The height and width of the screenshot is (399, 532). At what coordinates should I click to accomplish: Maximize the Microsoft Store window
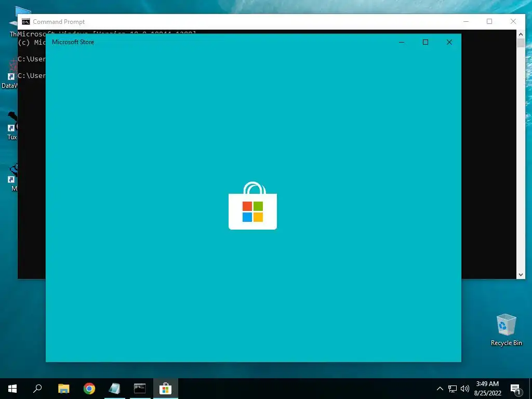click(425, 42)
